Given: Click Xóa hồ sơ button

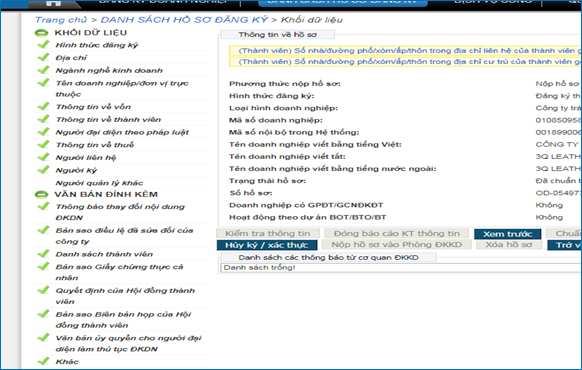Looking at the screenshot, I should [x=509, y=245].
